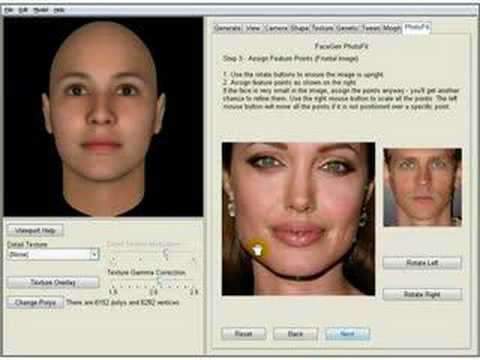The width and height of the screenshot is (480, 360).
Task: Click the Viewport Help button
Action: [x=35, y=230]
